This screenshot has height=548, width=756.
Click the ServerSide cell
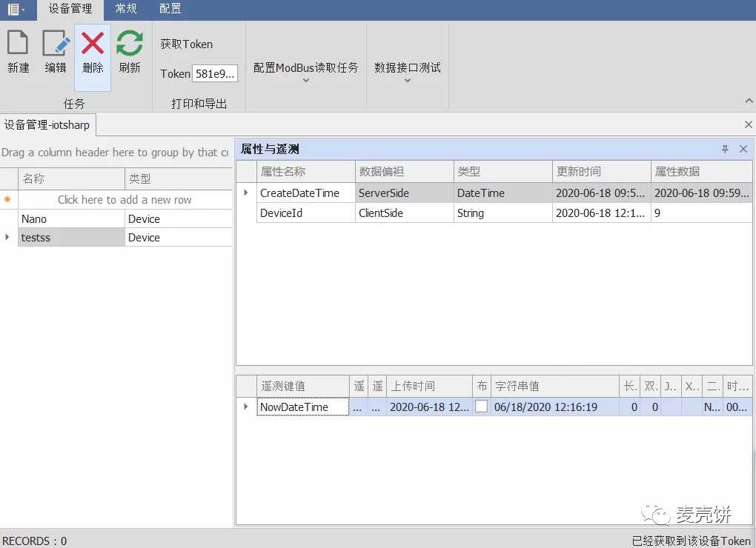[404, 193]
